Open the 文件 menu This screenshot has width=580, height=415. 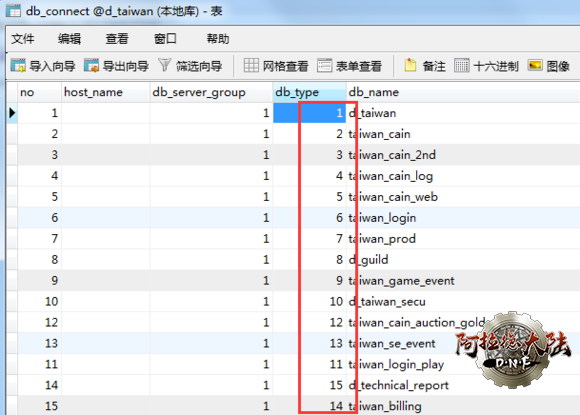pos(23,38)
